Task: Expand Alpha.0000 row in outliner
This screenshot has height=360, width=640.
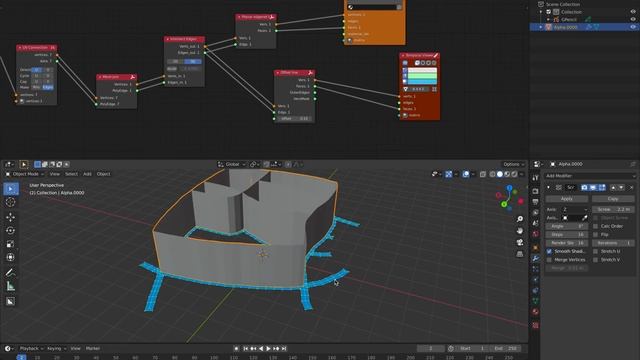Action: (541, 27)
